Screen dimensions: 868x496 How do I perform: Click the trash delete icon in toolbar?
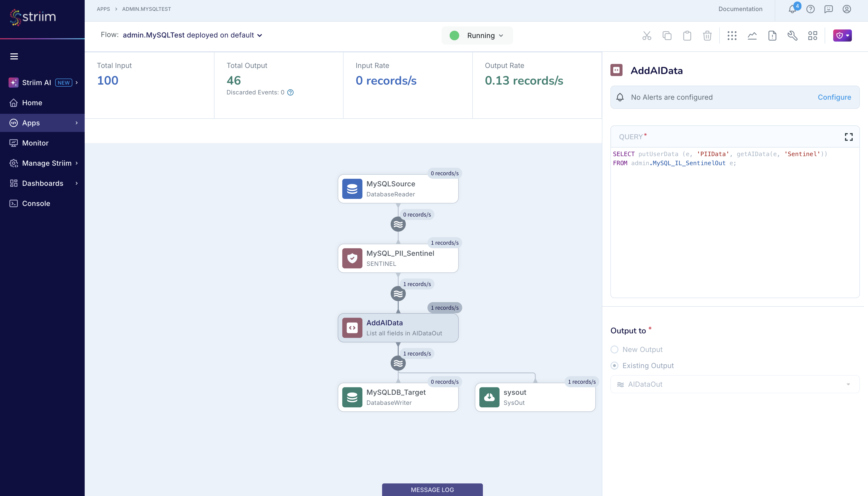707,36
